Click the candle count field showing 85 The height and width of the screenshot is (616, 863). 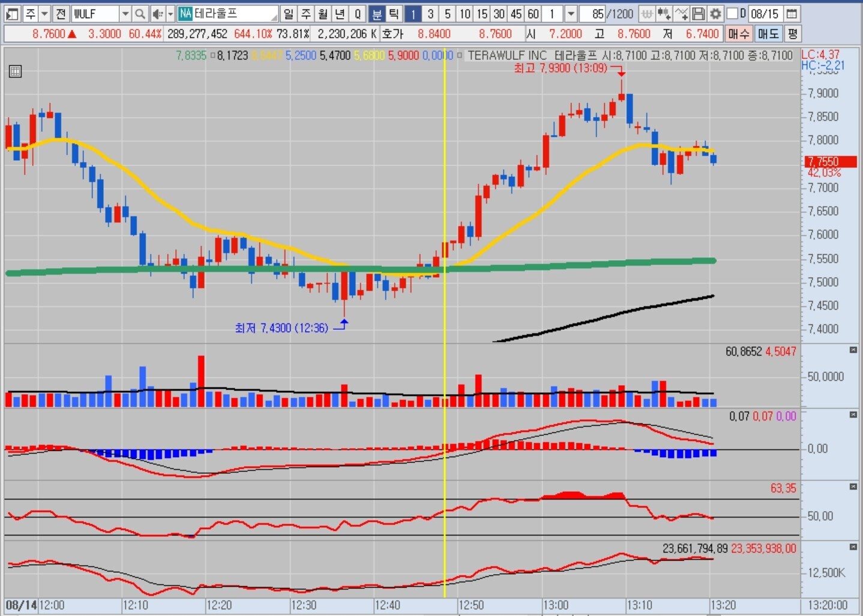pos(593,13)
